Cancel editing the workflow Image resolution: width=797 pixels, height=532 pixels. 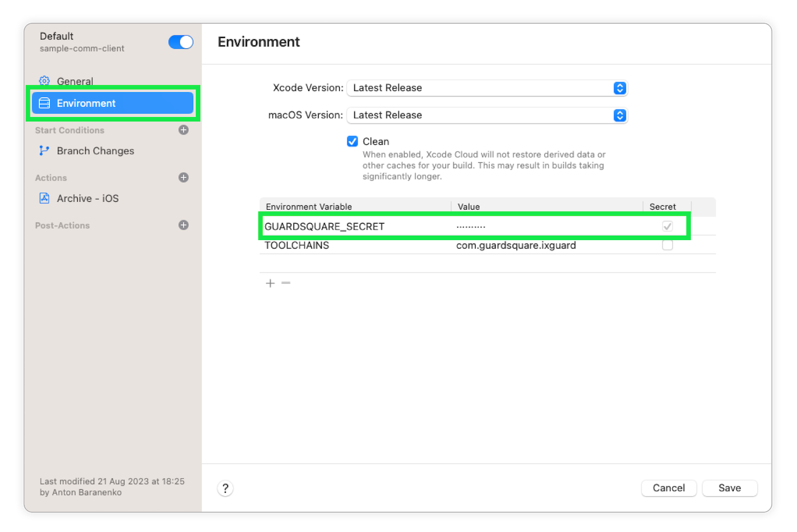pos(668,488)
